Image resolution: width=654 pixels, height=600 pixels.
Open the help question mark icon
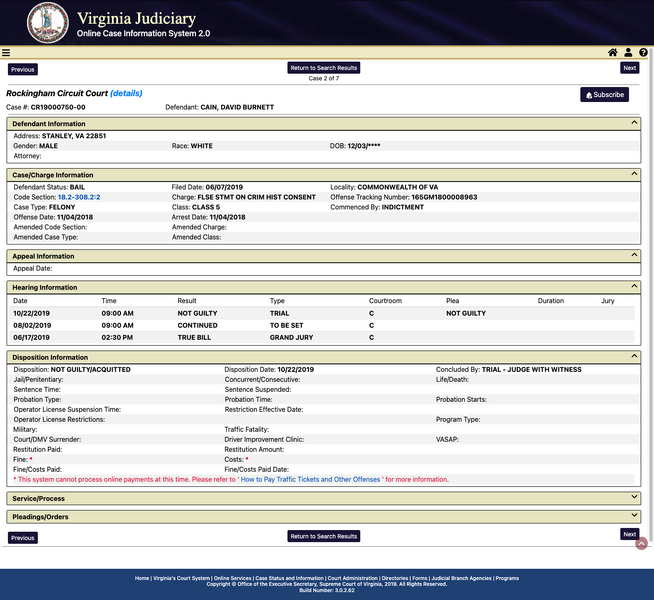pyautogui.click(x=643, y=52)
